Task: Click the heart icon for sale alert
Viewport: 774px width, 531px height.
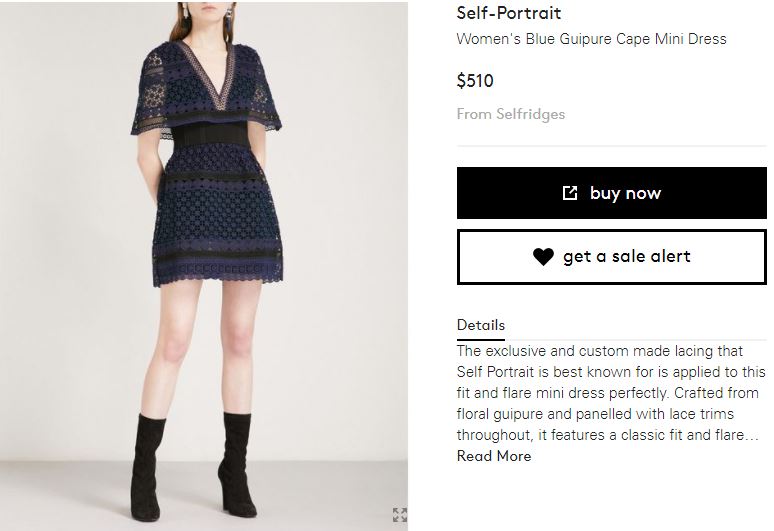Action: click(543, 257)
